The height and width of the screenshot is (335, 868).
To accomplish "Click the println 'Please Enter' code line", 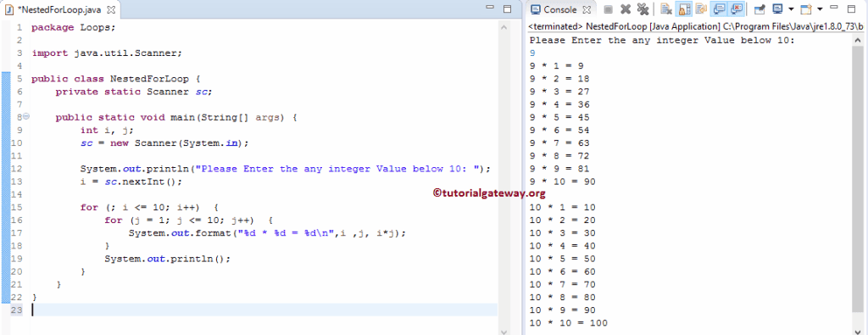I will 286,169.
